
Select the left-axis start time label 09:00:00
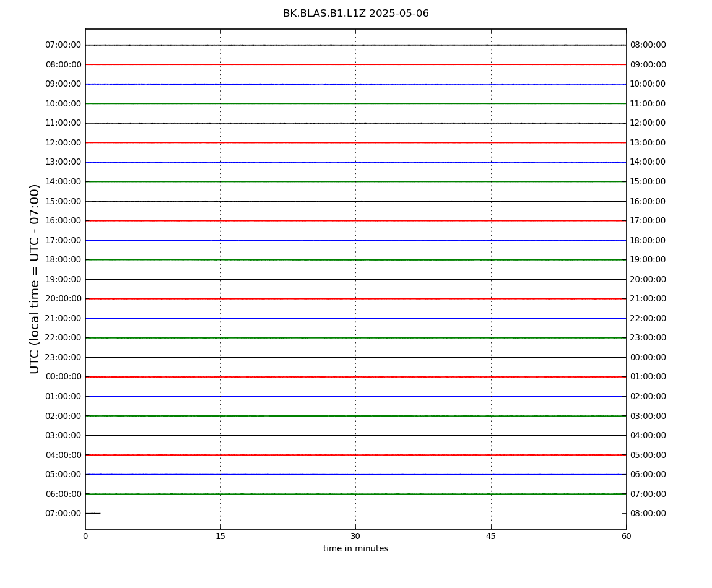tap(64, 84)
